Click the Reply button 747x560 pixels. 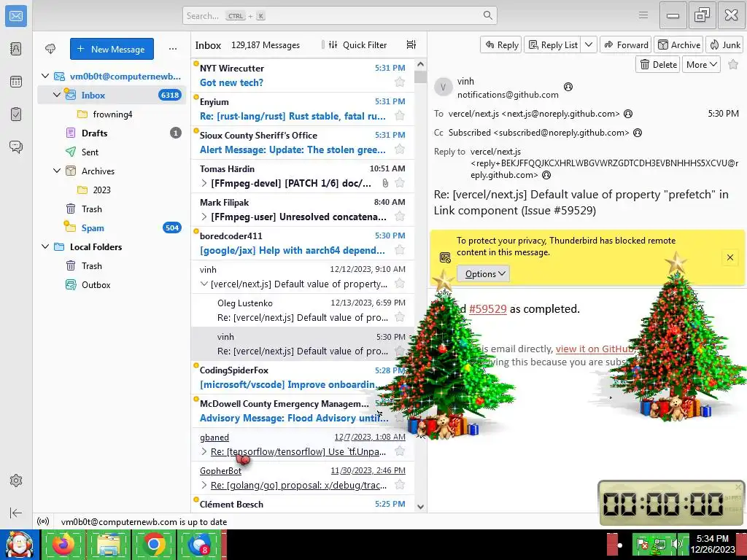click(501, 44)
